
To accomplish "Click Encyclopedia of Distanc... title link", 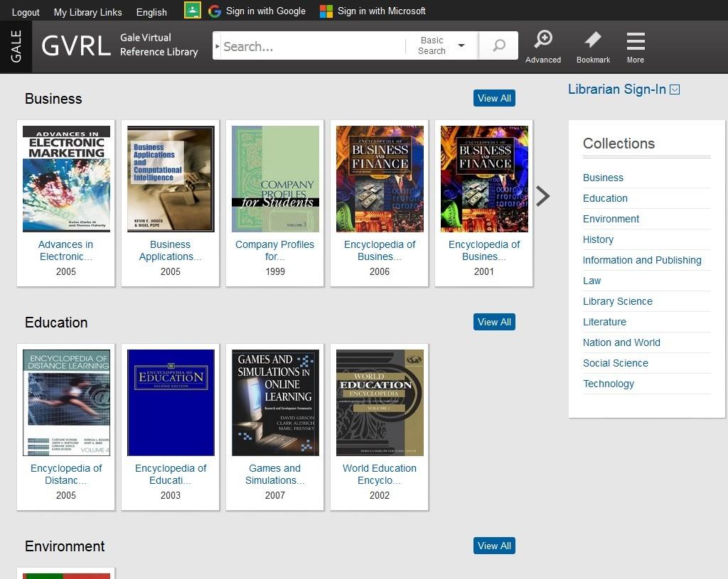I will pos(66,474).
